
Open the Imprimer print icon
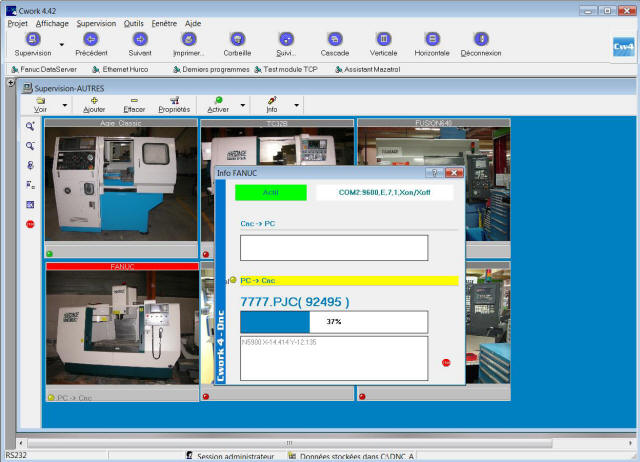coord(189,39)
